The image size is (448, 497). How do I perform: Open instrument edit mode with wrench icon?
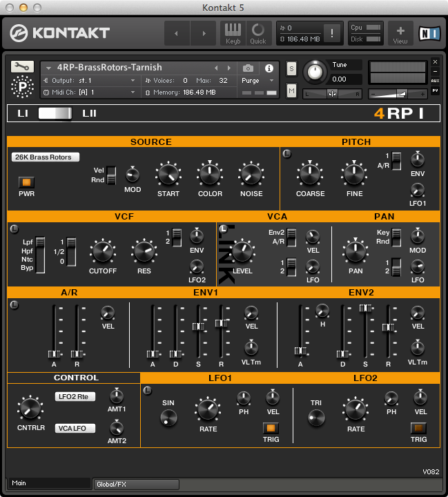coord(22,66)
